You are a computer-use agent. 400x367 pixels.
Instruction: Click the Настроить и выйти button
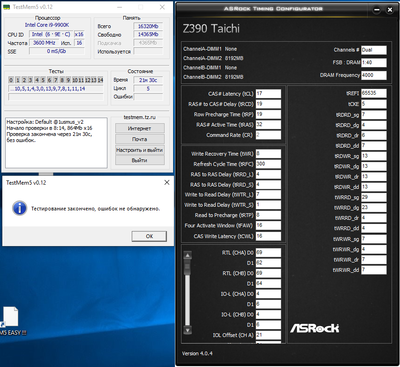tap(140, 150)
